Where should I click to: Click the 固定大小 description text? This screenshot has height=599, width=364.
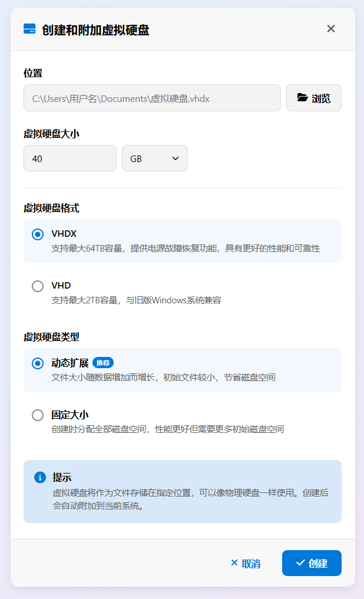[168, 429]
